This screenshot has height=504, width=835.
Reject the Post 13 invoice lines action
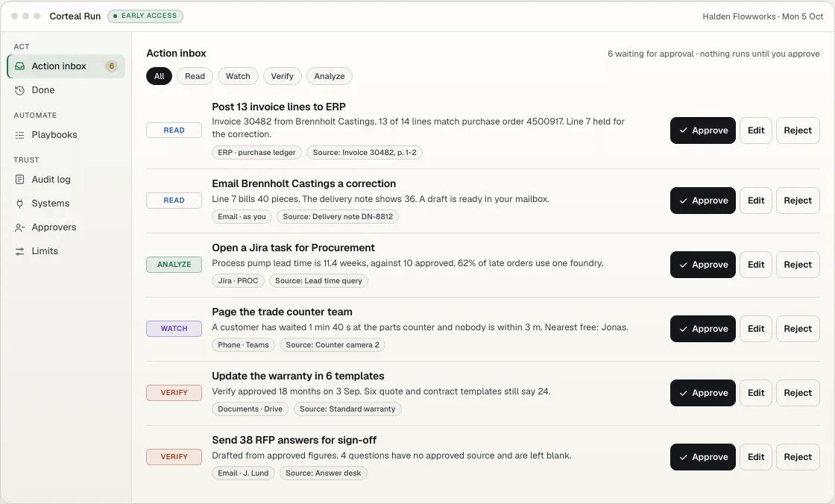[798, 130]
